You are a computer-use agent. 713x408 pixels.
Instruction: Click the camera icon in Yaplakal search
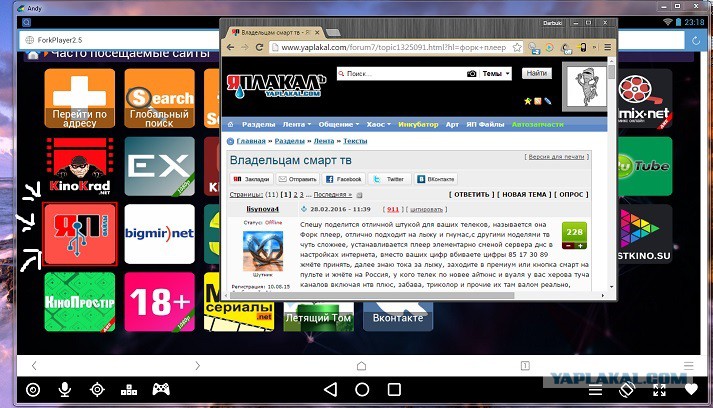click(x=472, y=73)
